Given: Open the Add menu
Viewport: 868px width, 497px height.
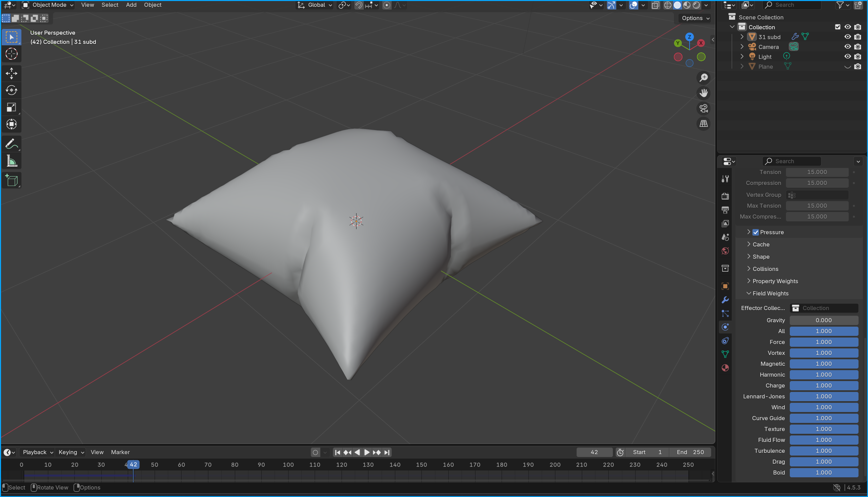Looking at the screenshot, I should point(131,5).
